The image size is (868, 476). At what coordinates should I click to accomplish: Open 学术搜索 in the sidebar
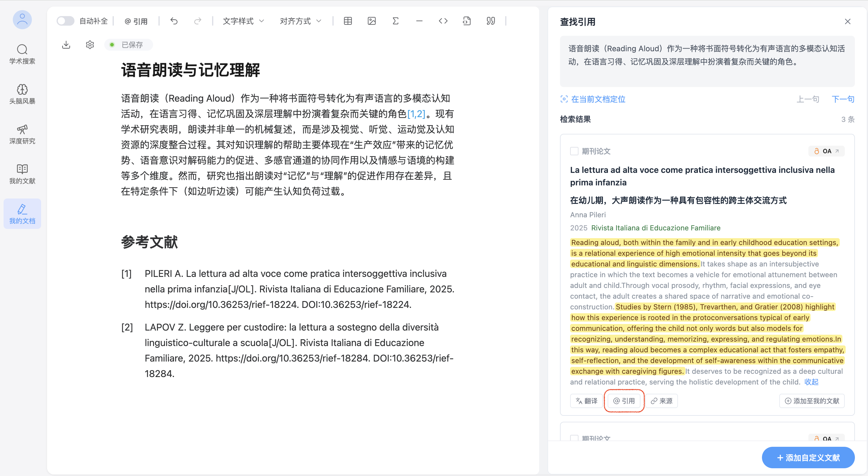point(22,54)
